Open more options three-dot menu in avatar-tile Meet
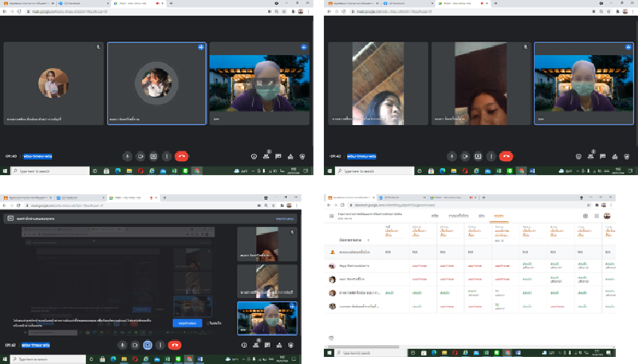The width and height of the screenshot is (638, 364). tap(166, 156)
